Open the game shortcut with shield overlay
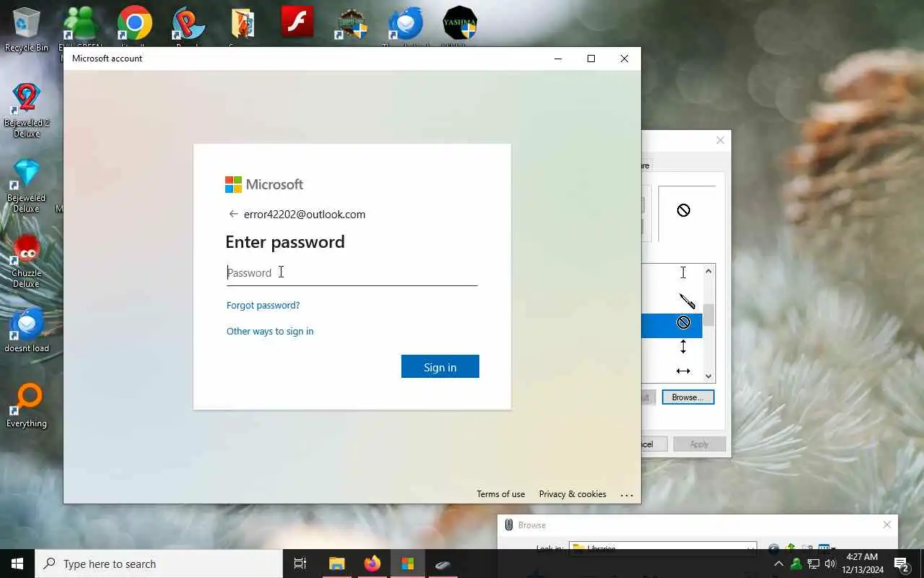 click(352, 25)
